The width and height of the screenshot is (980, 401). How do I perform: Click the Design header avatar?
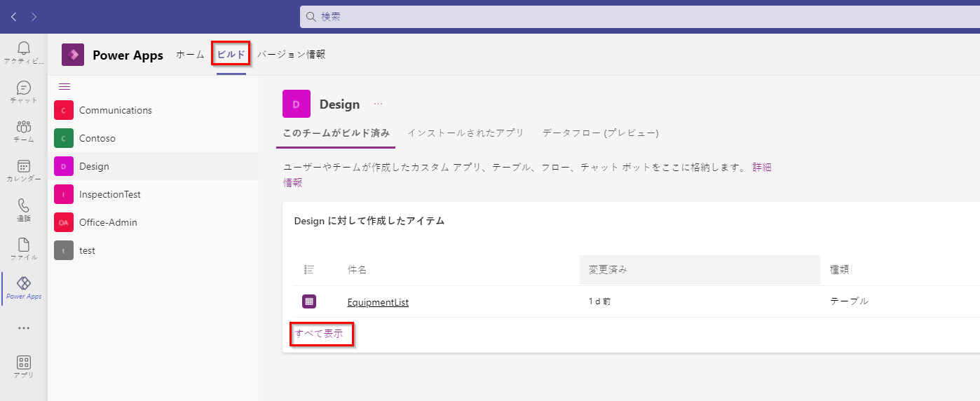(297, 104)
